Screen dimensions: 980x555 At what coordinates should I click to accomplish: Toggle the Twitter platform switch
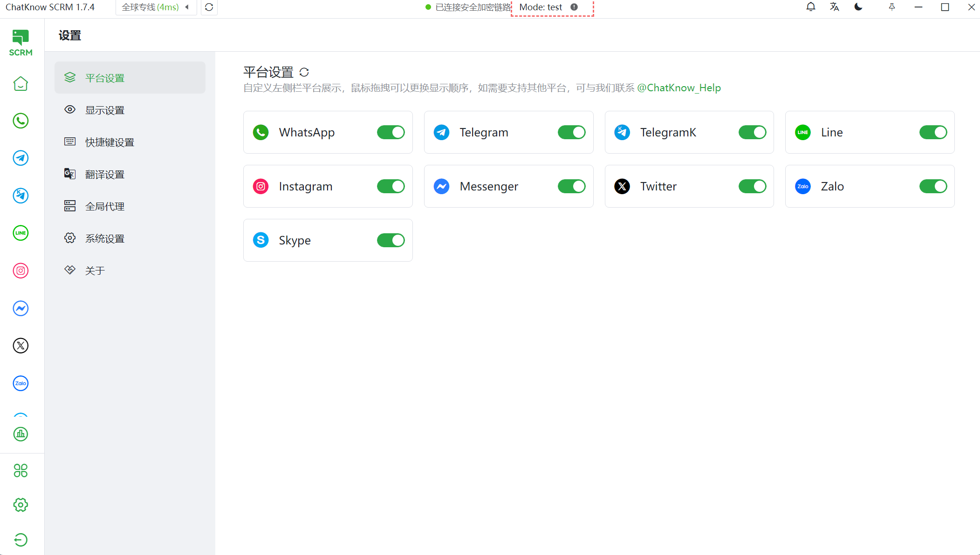point(752,186)
